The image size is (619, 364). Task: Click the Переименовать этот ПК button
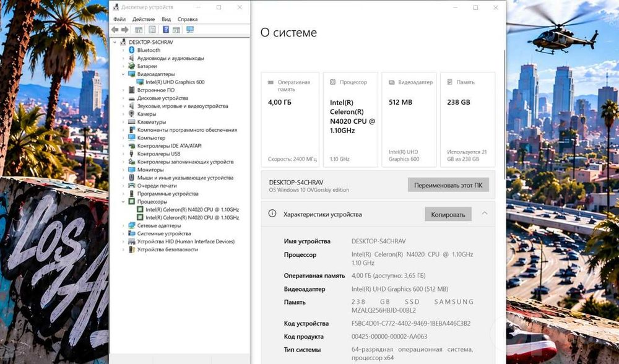coord(448,184)
